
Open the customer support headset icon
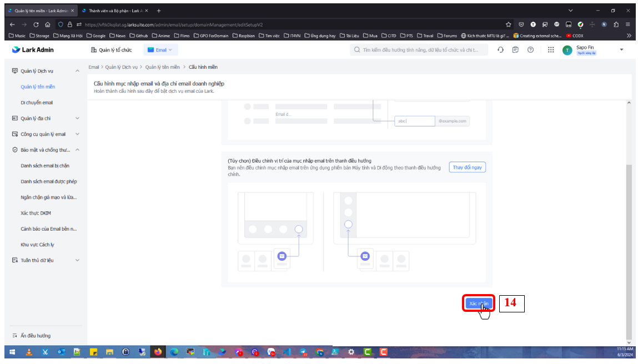click(500, 49)
